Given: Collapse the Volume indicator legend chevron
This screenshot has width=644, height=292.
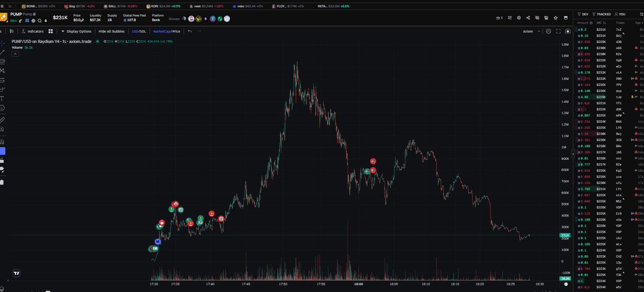Looking at the screenshot, I should click(15, 53).
